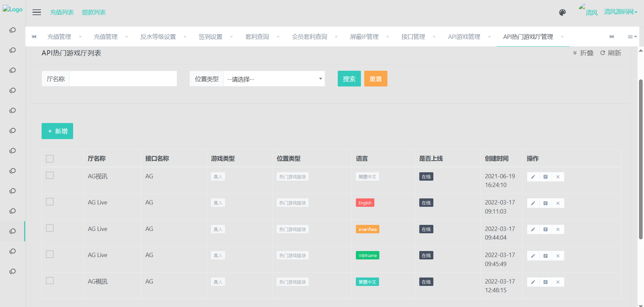Check the box for the 12:48:15 AG視訊 row
644x307 pixels.
coord(50,281)
